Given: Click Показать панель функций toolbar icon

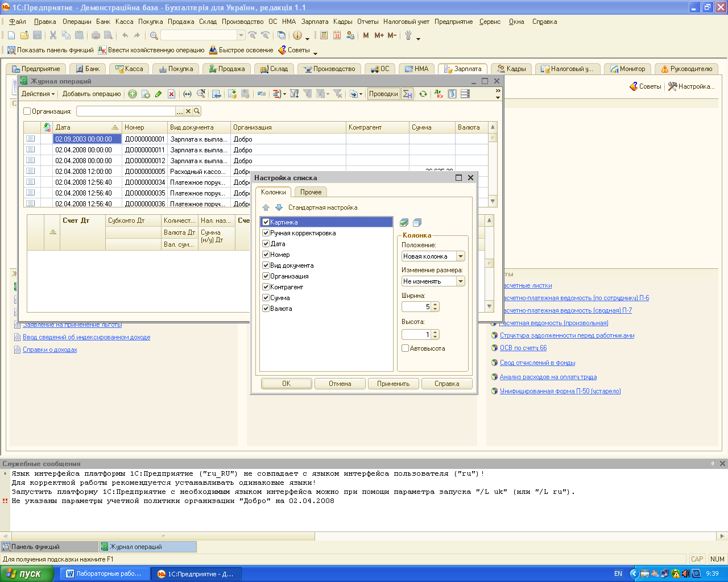Looking at the screenshot, I should click(x=11, y=50).
